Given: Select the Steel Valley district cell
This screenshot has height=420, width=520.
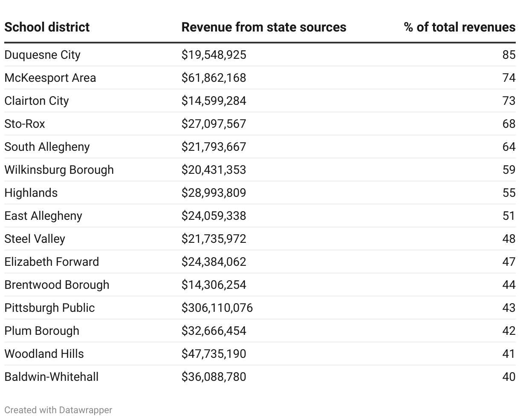Looking at the screenshot, I should tap(35, 239).
